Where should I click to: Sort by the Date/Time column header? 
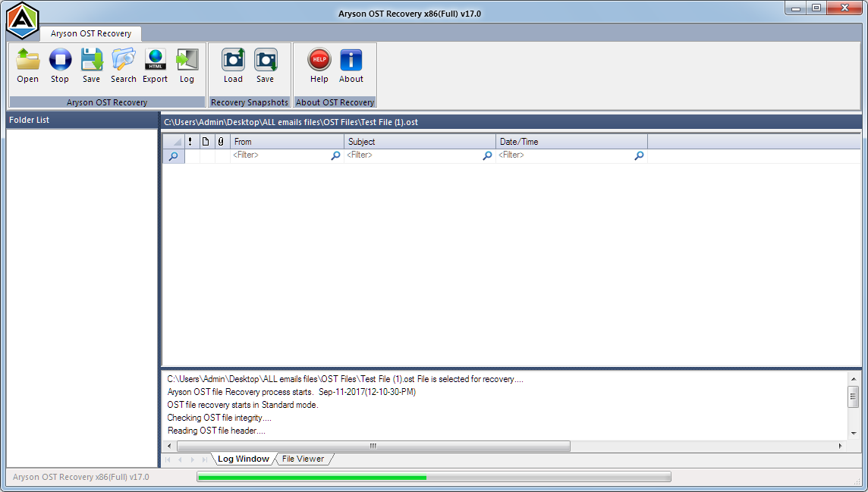coord(571,142)
